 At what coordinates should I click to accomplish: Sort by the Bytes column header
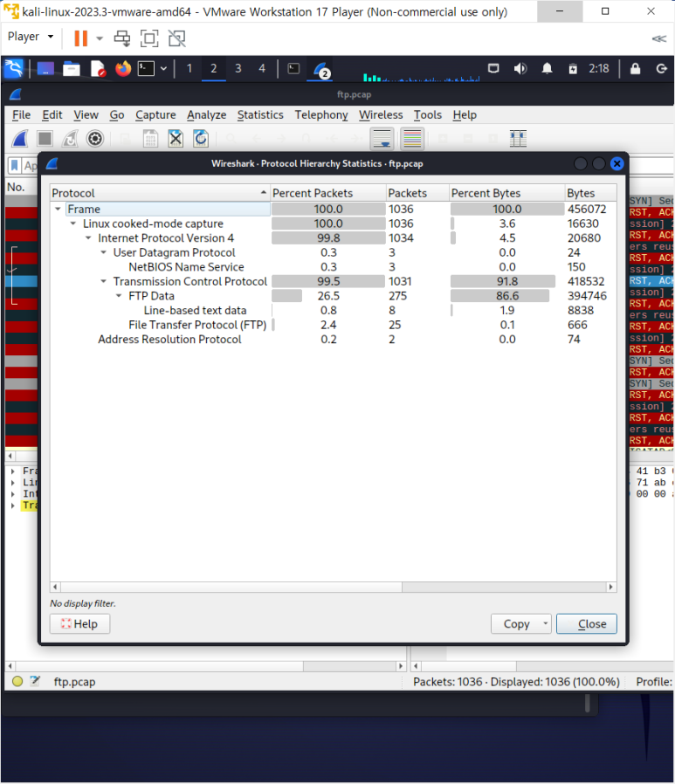point(590,193)
